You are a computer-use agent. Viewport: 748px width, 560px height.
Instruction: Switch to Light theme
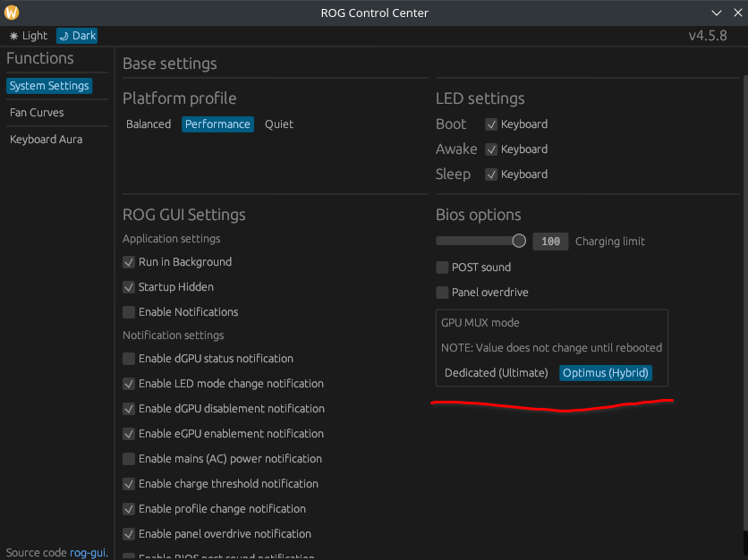(x=29, y=36)
